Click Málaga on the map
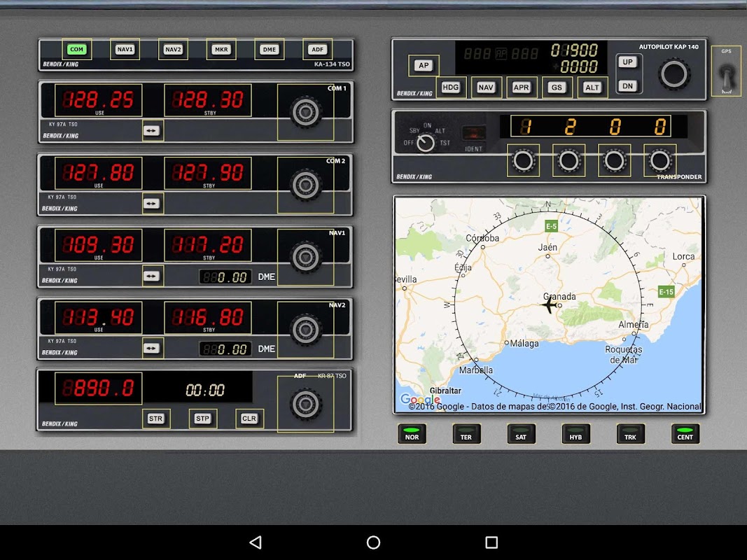Image resolution: width=747 pixels, height=560 pixels. [524, 343]
